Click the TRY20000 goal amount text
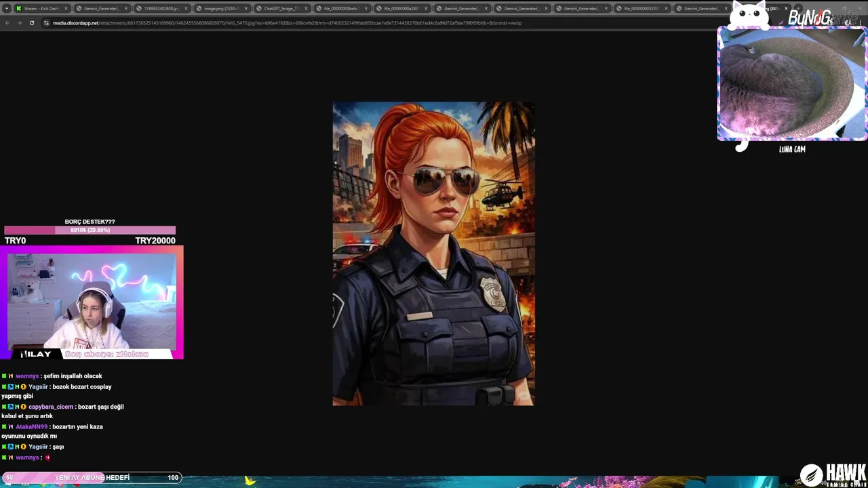 click(x=155, y=241)
